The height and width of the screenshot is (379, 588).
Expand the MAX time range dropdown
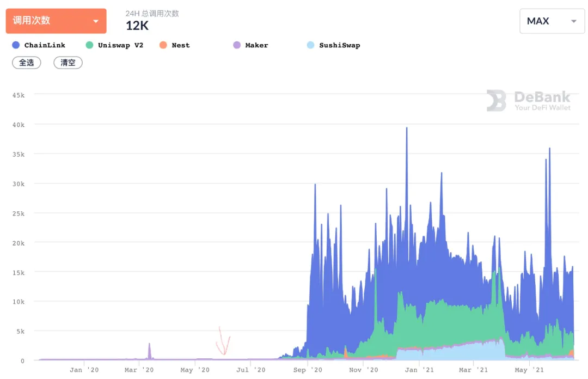(x=552, y=21)
